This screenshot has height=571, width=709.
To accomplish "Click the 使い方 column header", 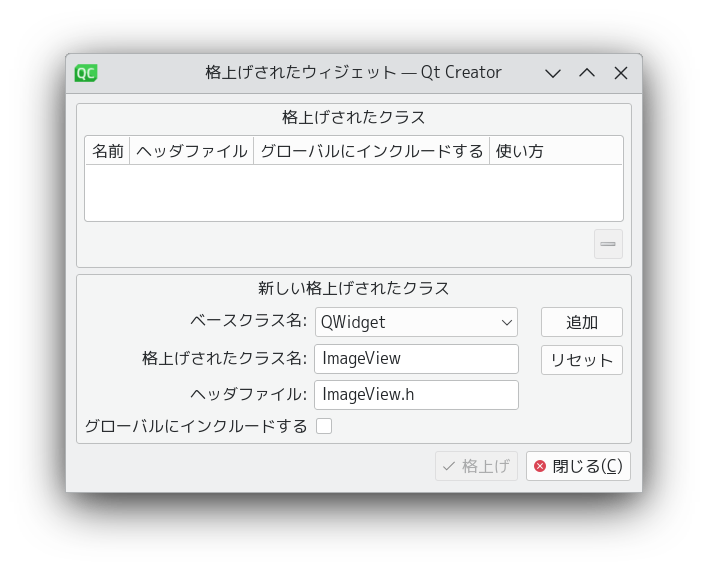I will click(556, 151).
